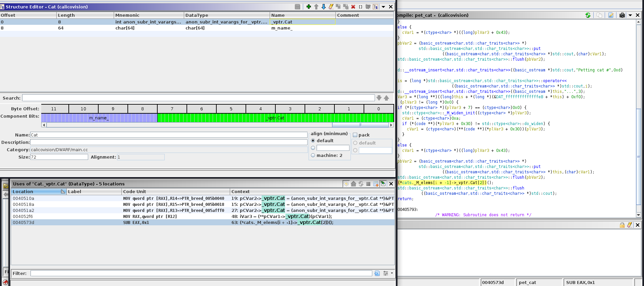Toggle navigation on selection icon in Uses panel

[383, 184]
